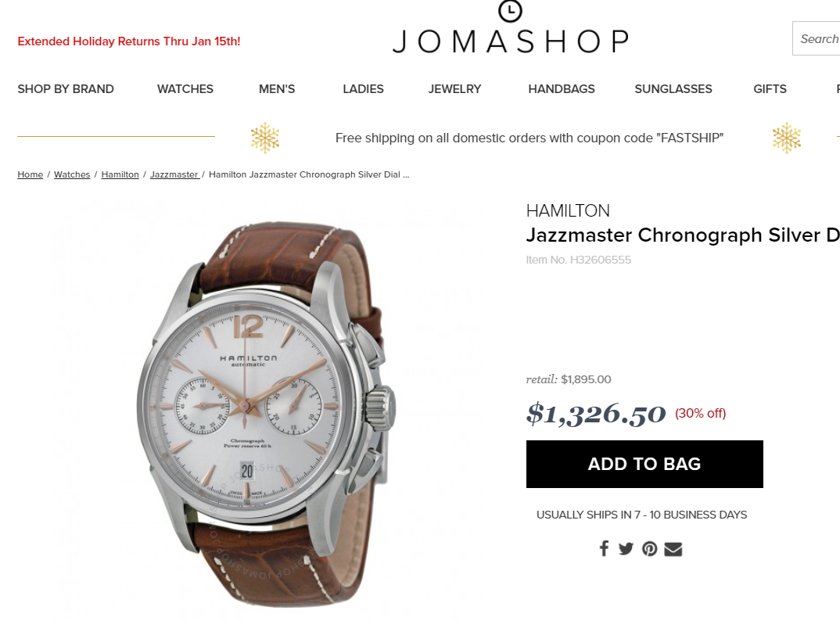Viewport: 840px width, 621px height.
Task: Add the watch to bag
Action: 644,464
